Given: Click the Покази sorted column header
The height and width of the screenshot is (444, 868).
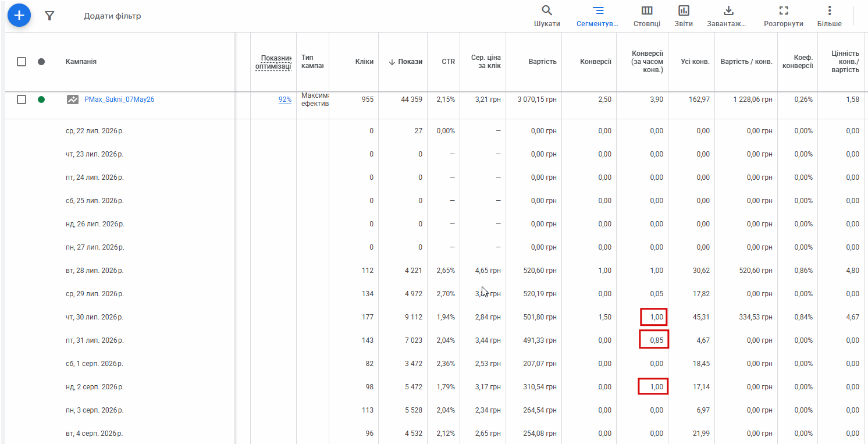Looking at the screenshot, I should 405,62.
